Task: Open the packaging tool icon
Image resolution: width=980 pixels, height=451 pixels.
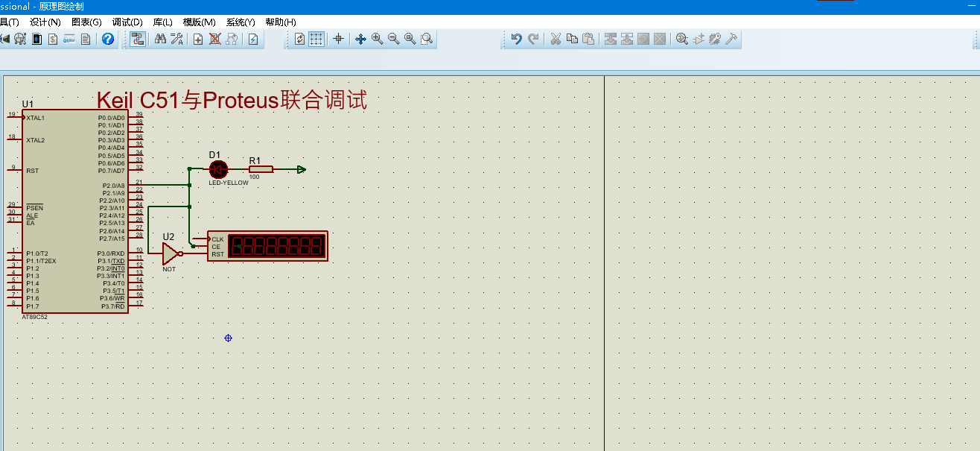Action: tap(715, 39)
